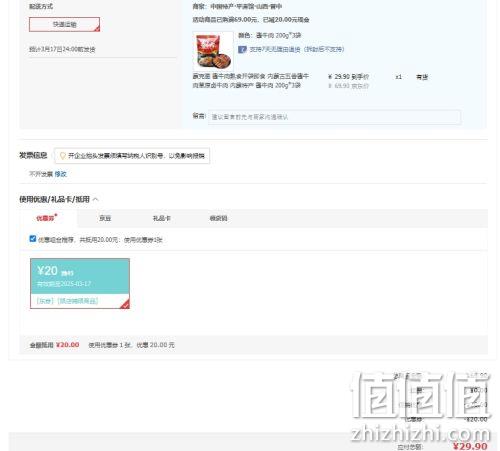500x451 pixels.
Task: Switch to the 京豆 tab
Action: (x=105, y=218)
